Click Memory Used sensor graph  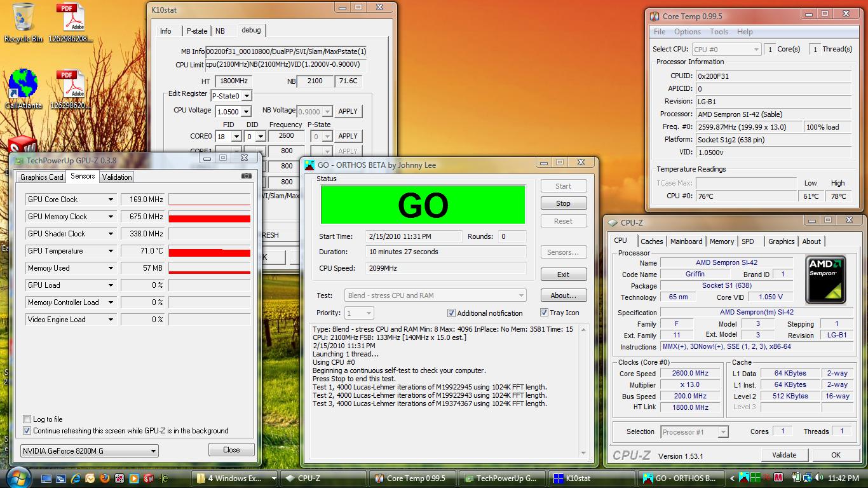(209, 268)
